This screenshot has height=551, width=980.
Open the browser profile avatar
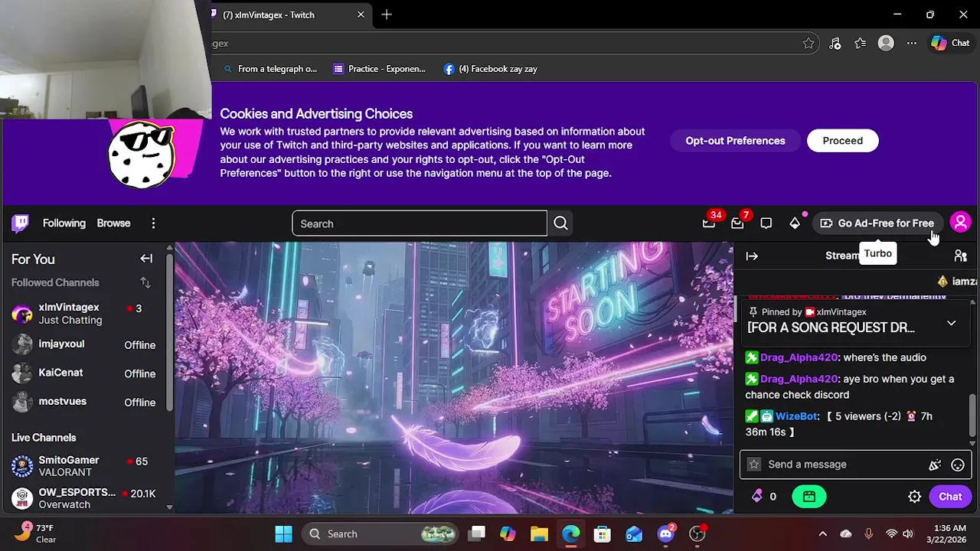[x=886, y=44]
